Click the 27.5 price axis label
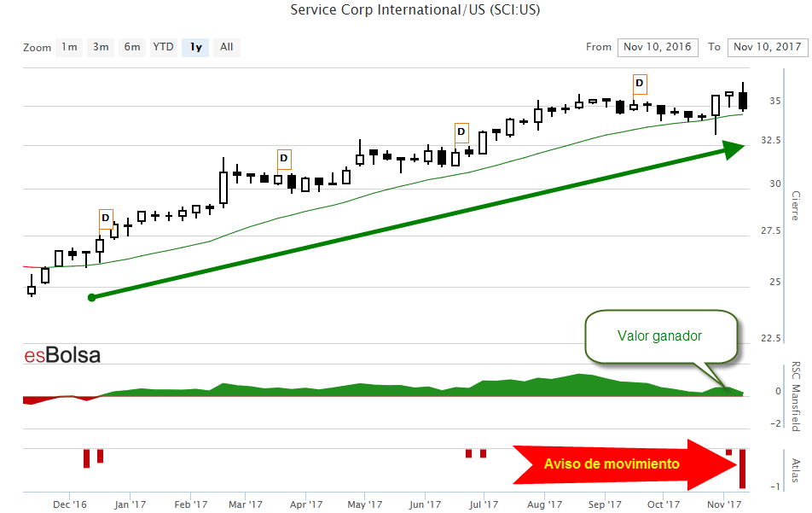The image size is (812, 513). tap(770, 230)
